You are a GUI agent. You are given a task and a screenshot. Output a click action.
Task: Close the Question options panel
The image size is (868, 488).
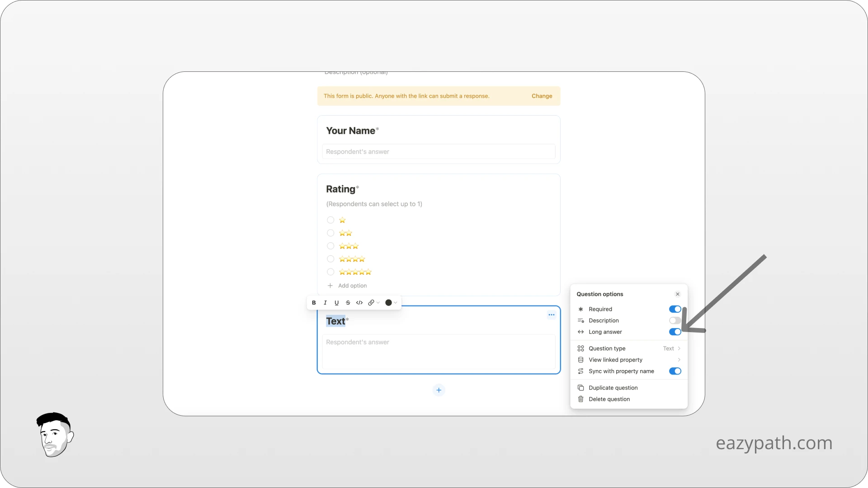tap(677, 294)
